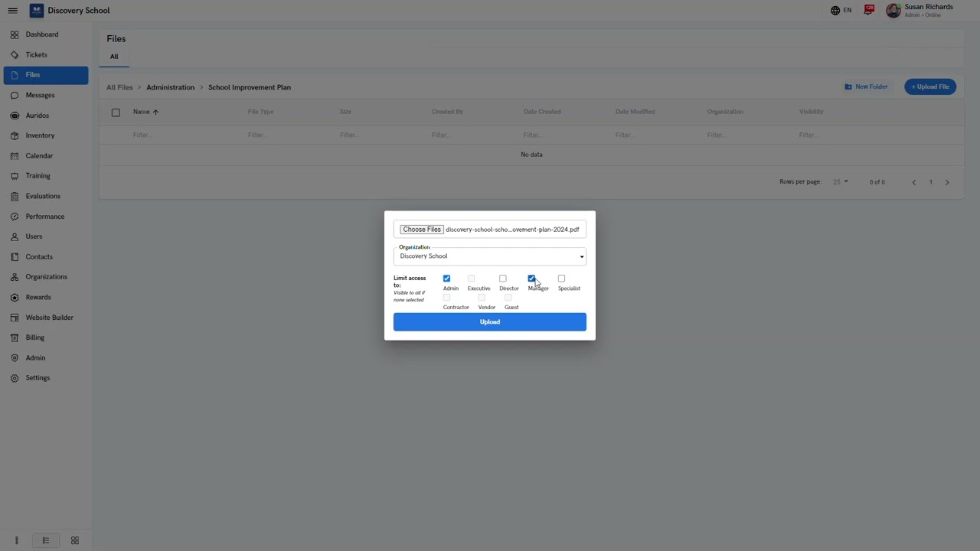Tick the select-all checkbox in table header

point(116,112)
